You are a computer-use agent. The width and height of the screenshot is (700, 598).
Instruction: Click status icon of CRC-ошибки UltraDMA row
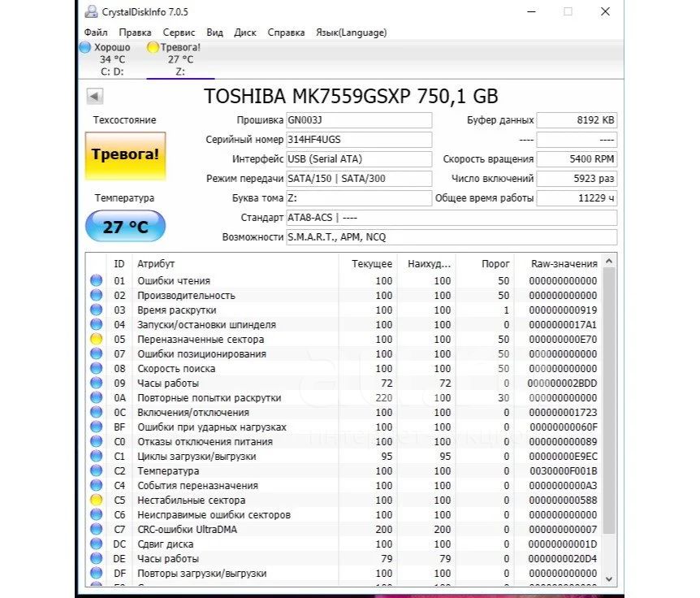click(97, 529)
